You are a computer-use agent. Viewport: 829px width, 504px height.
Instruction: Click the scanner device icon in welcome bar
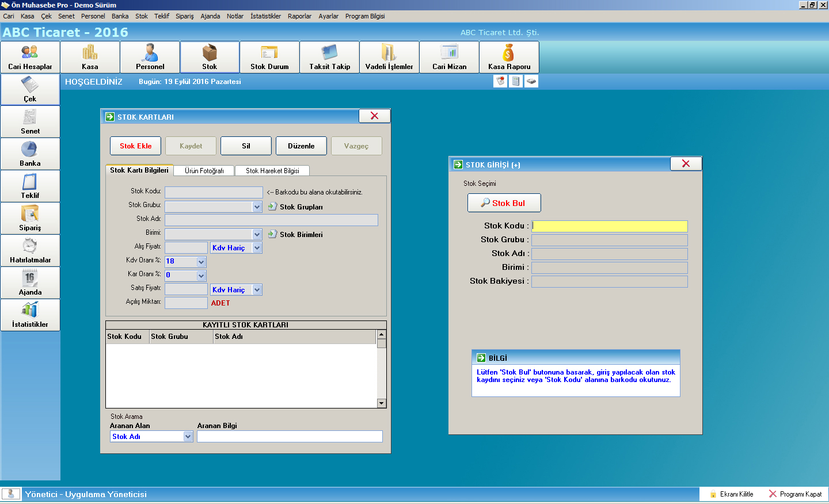tap(531, 81)
